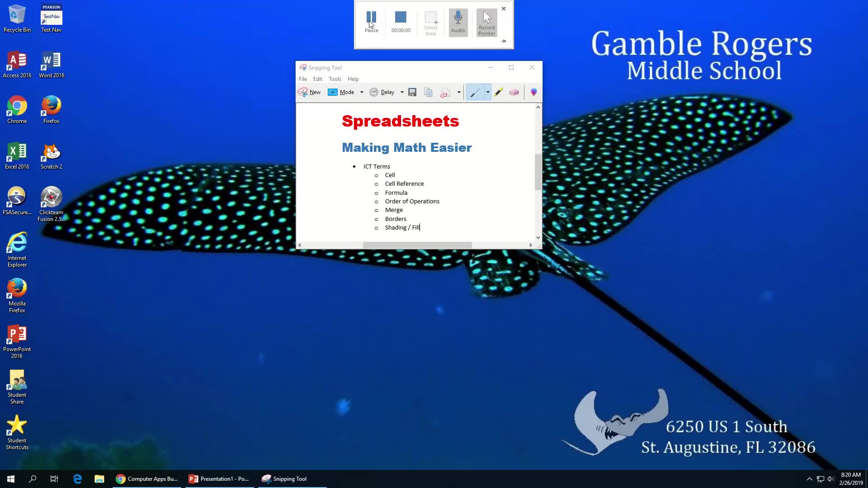This screenshot has height=488, width=868.
Task: Click the scroll up arrow in snip
Action: pos(538,107)
